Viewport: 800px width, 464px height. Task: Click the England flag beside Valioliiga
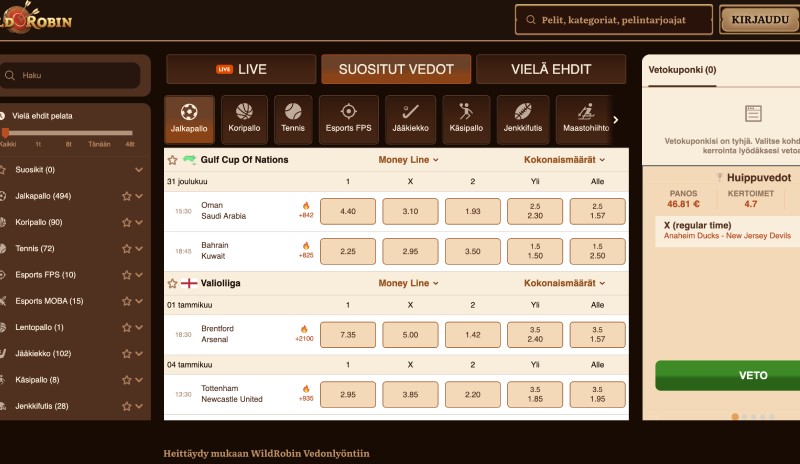(x=189, y=283)
